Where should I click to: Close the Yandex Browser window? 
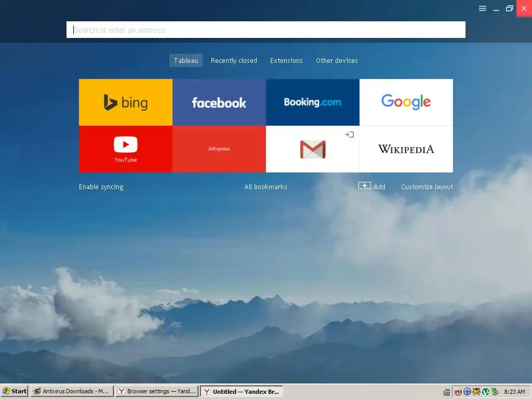point(524,8)
